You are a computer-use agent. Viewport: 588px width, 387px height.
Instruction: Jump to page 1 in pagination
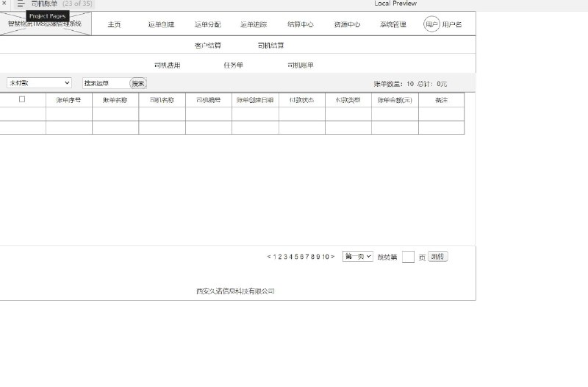pos(275,257)
